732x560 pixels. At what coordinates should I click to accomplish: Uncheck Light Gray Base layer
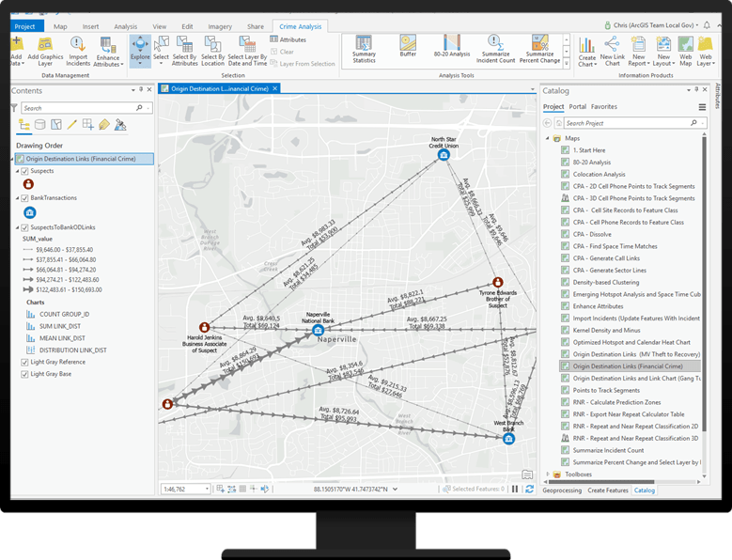[x=24, y=374]
